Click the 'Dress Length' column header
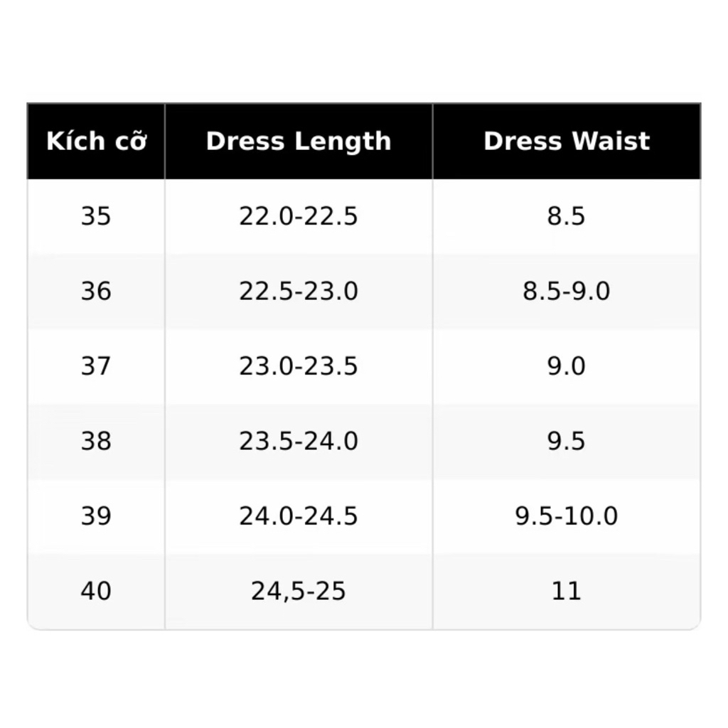The image size is (728, 728). point(299,141)
